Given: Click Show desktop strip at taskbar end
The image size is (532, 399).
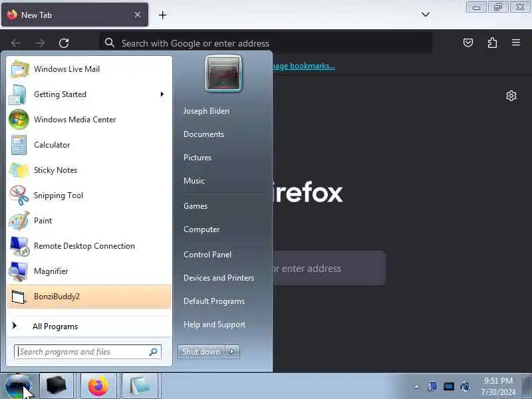Looking at the screenshot, I should (527, 386).
